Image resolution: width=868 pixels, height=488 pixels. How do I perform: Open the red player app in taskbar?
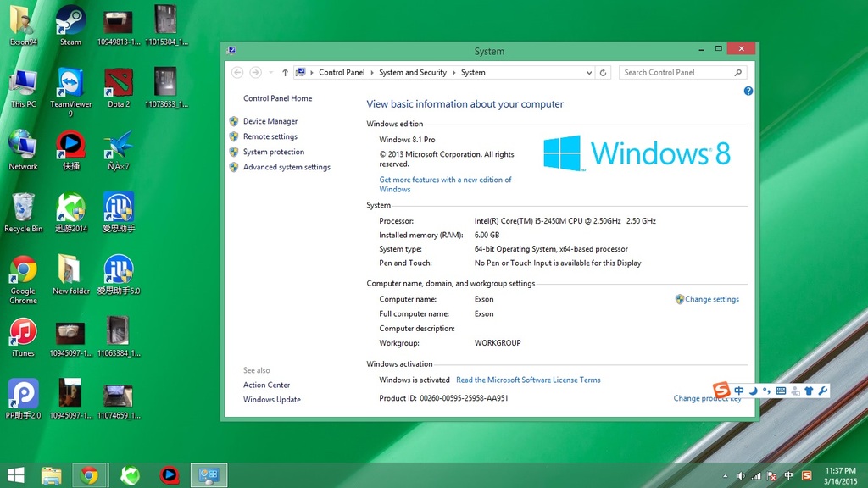tap(170, 475)
